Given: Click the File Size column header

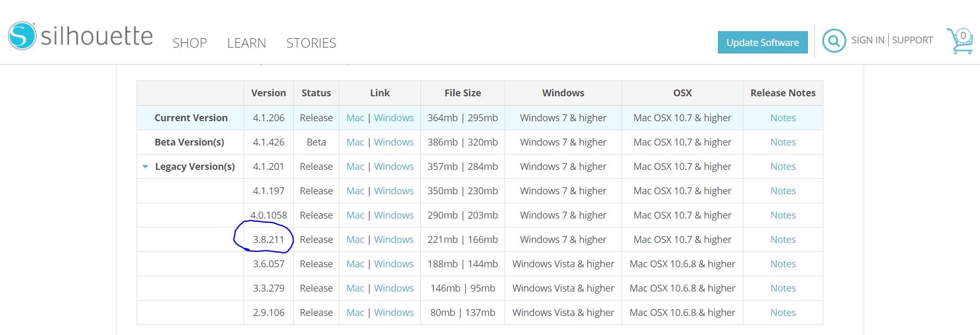Looking at the screenshot, I should tap(463, 93).
